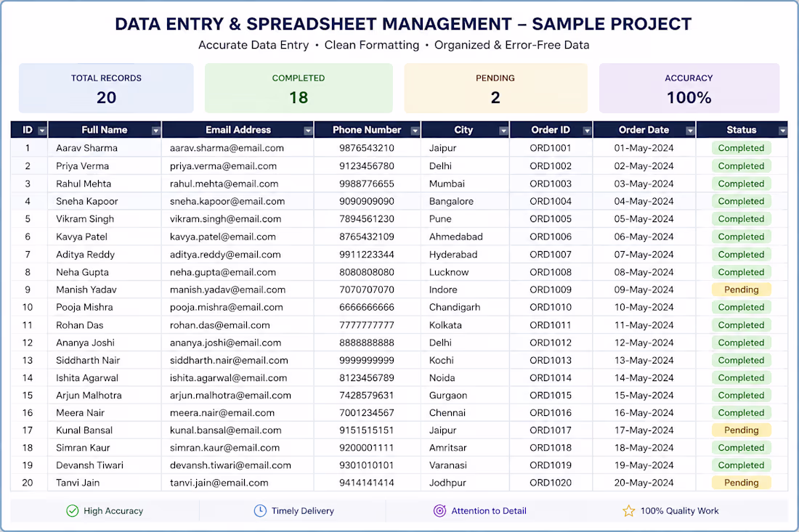Expand the Email Address filter arrow
The image size is (799, 532).
308,131
